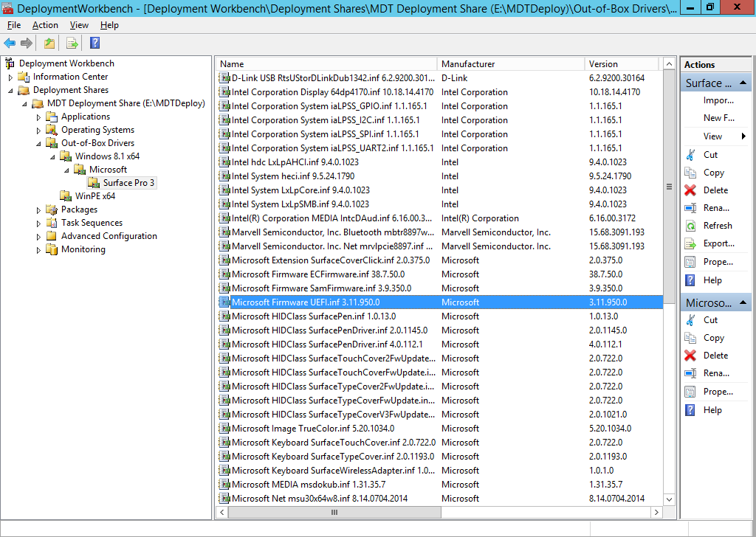Expand the Information Center node
The width and height of the screenshot is (756, 537).
point(10,77)
